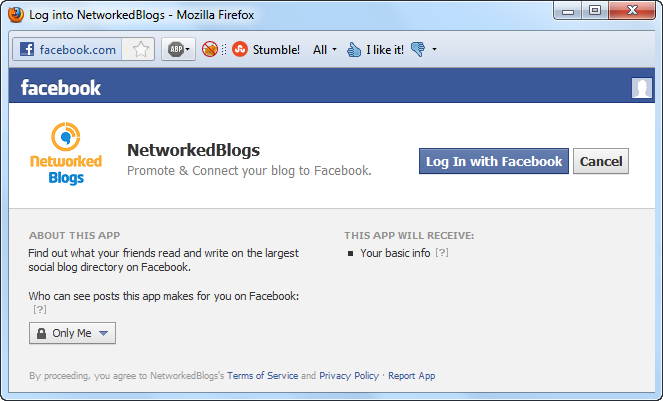Screen dimensions: 663x401
Task: Click the Report App link
Action: point(411,376)
